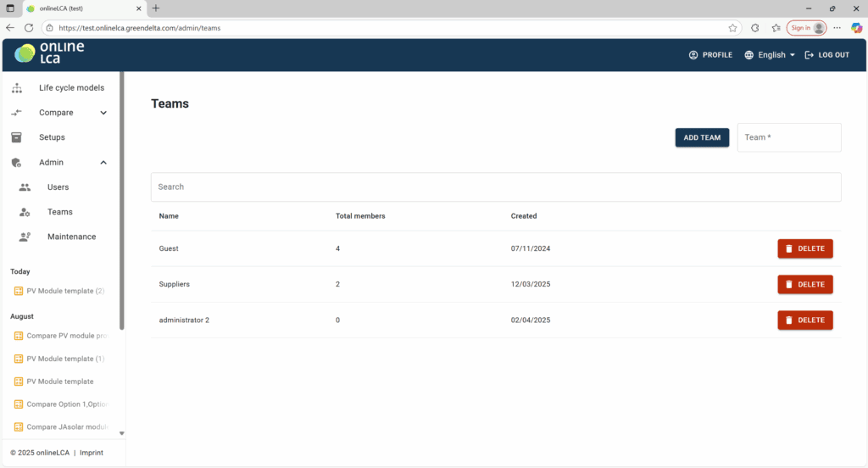Screen dimensions: 868x468
Task: Open the Imprint link in footer
Action: 92,453
